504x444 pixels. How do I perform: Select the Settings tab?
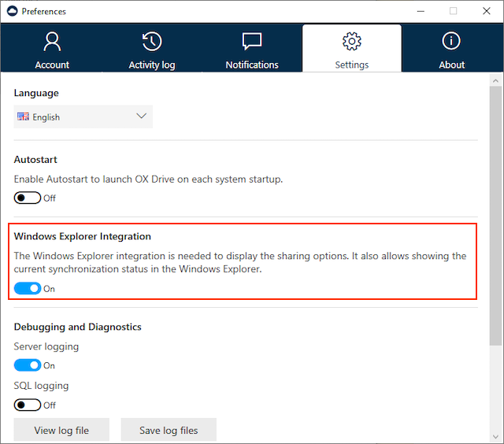click(352, 48)
